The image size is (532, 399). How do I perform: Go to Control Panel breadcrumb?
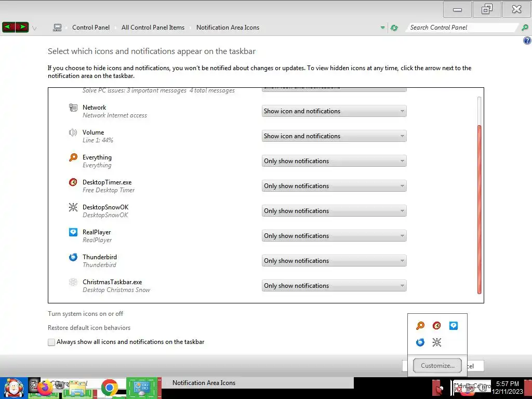coord(91,28)
